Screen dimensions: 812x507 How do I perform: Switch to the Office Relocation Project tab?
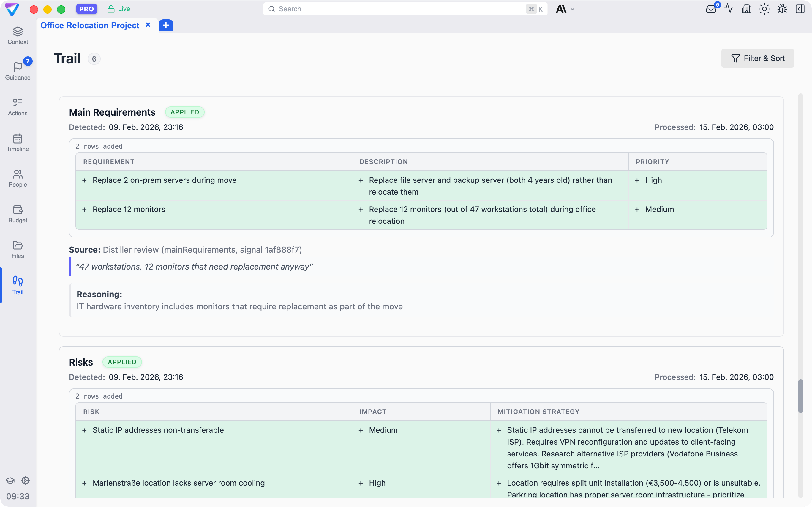coord(90,26)
